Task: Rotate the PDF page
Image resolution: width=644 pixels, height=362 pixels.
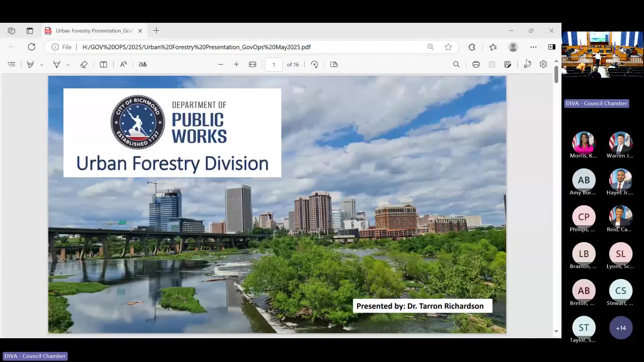Action: 314,64
